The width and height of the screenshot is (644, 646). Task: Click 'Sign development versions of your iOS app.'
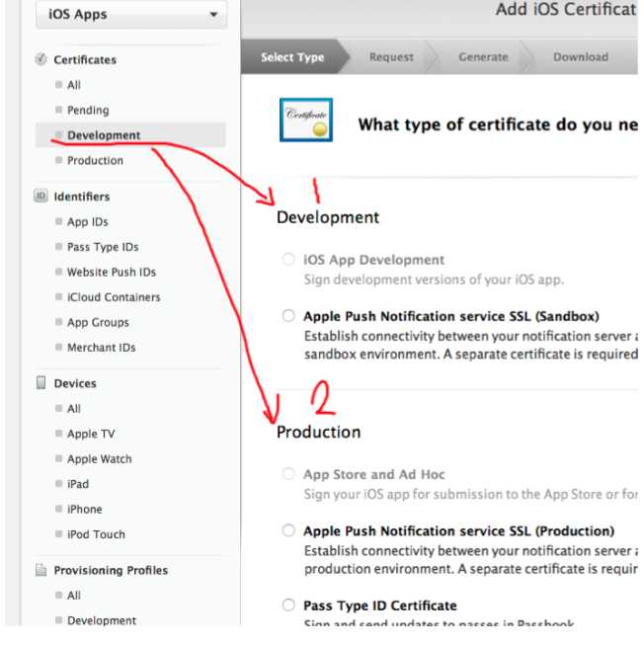pos(434,280)
